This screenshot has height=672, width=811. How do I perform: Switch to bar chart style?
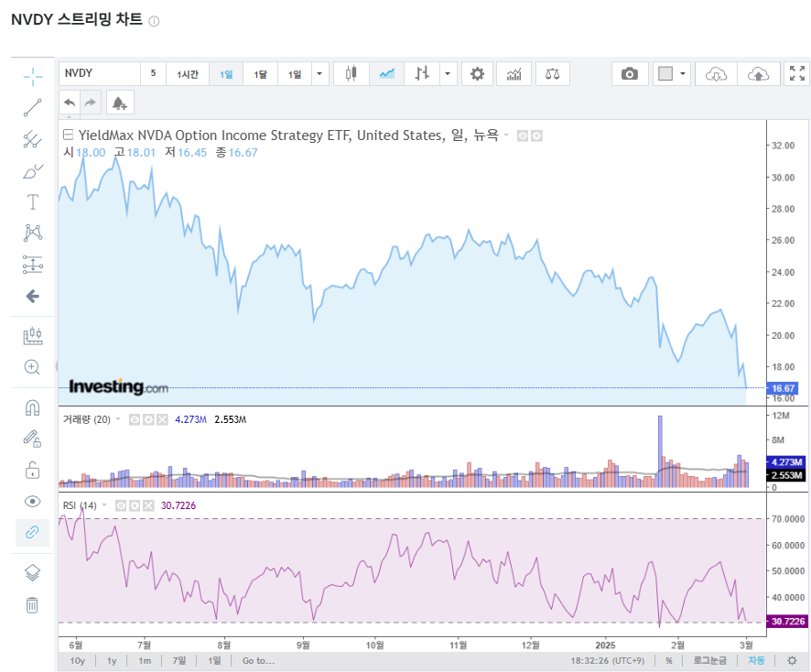(x=422, y=74)
